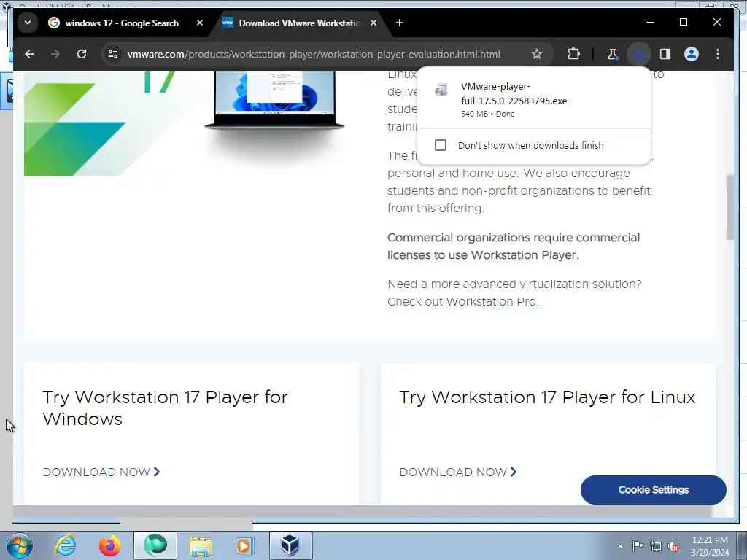Open Chrome Labs flask icon
Screen dimensions: 747x560
point(612,54)
